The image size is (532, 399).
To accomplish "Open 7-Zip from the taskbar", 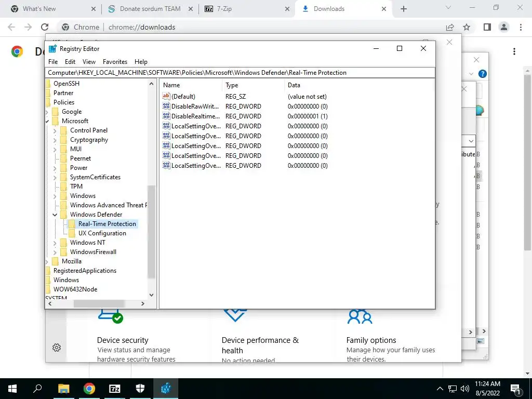I will 115,389.
